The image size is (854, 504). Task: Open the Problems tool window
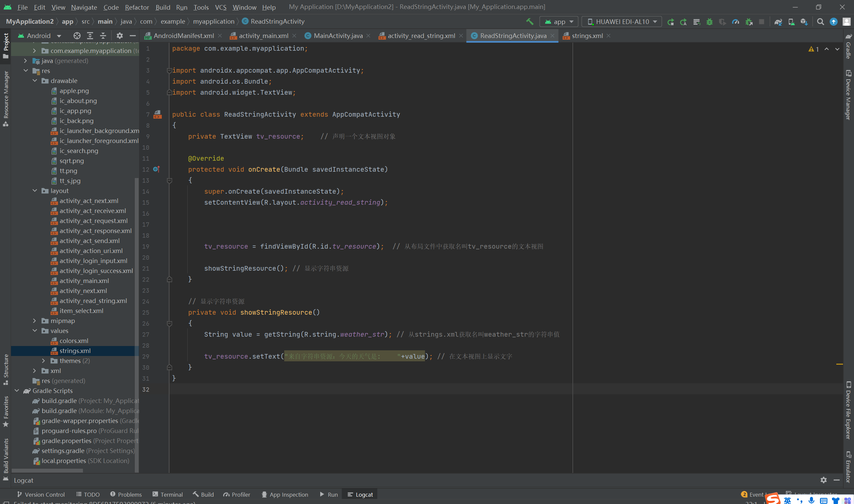click(126, 494)
